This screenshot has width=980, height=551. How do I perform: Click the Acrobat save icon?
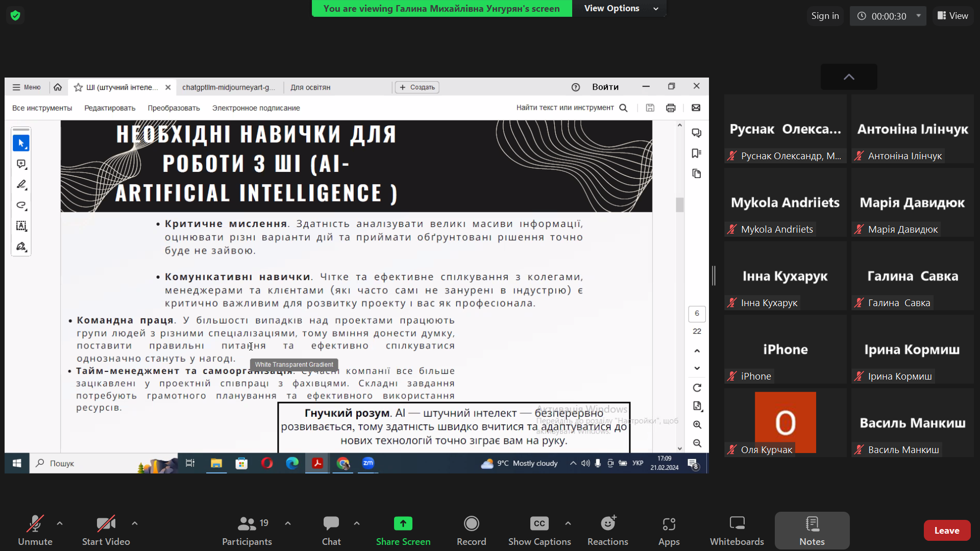[650, 108]
